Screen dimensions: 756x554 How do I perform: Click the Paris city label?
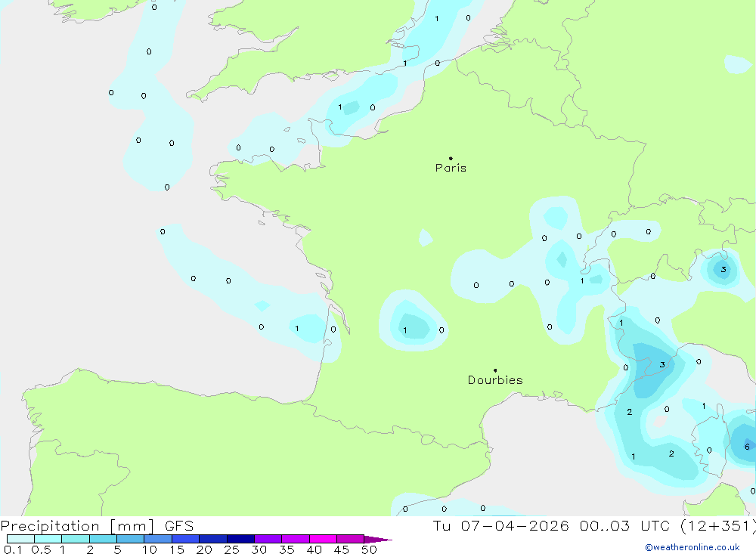point(451,168)
